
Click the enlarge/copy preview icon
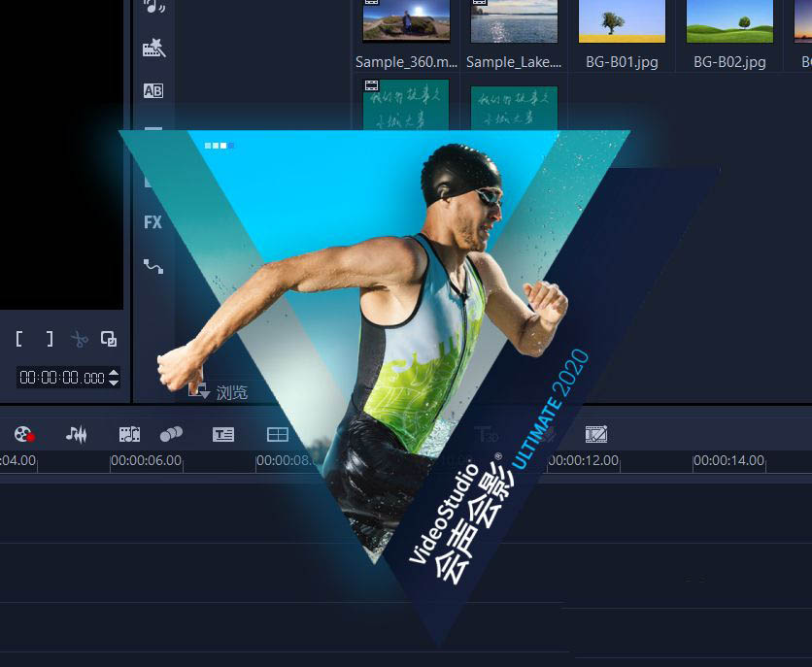(x=109, y=339)
